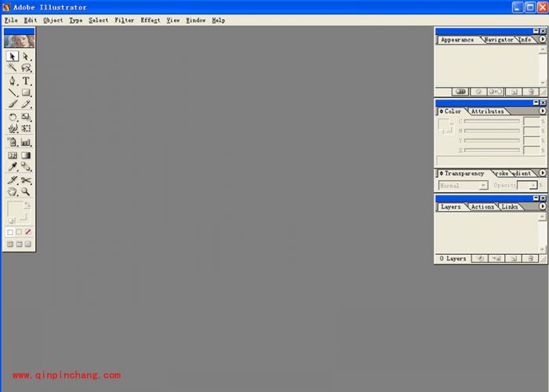Switch to the Actions tab
Screen dimensions: 549x392
pos(482,207)
